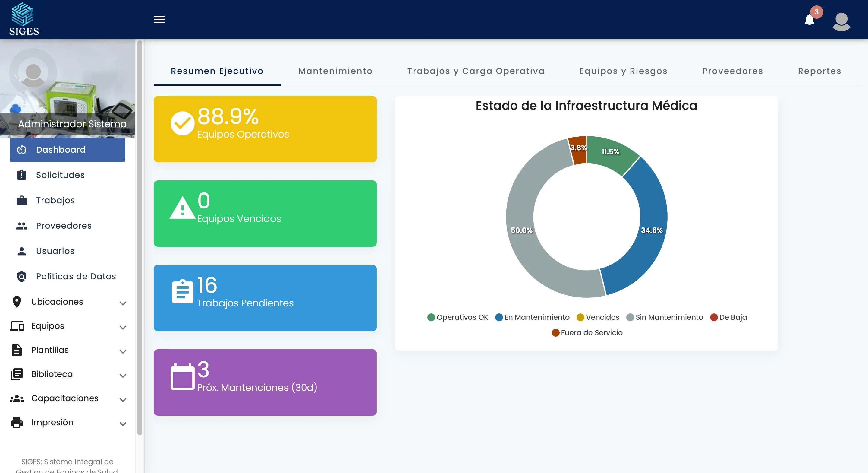
Task: Open the notifications bell
Action: [809, 20]
